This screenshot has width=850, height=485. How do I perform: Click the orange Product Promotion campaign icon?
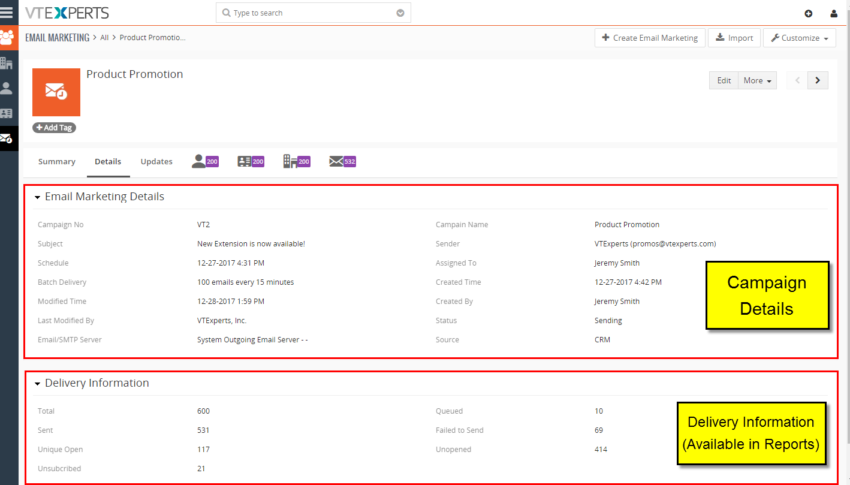56,92
